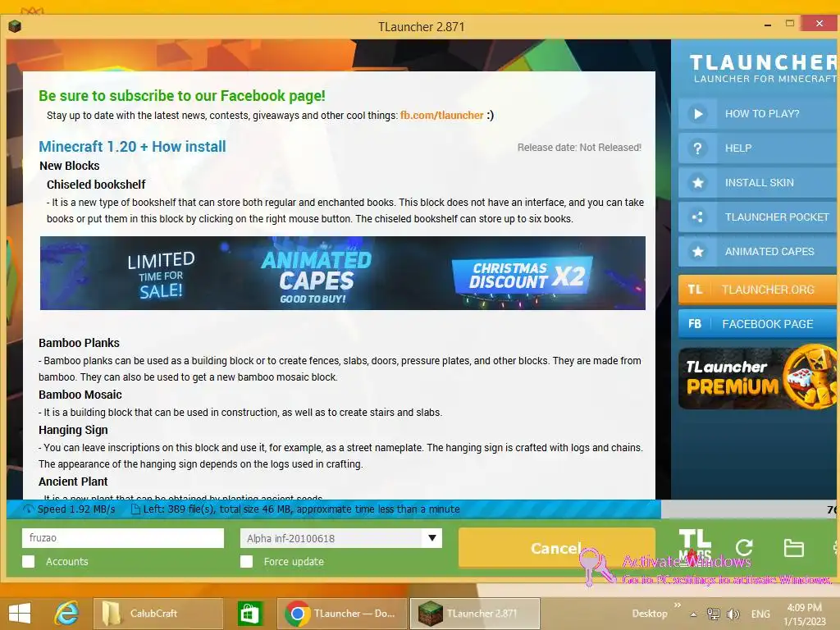The height and width of the screenshot is (630, 840).
Task: Open the TLauncher.org button
Action: 757,290
